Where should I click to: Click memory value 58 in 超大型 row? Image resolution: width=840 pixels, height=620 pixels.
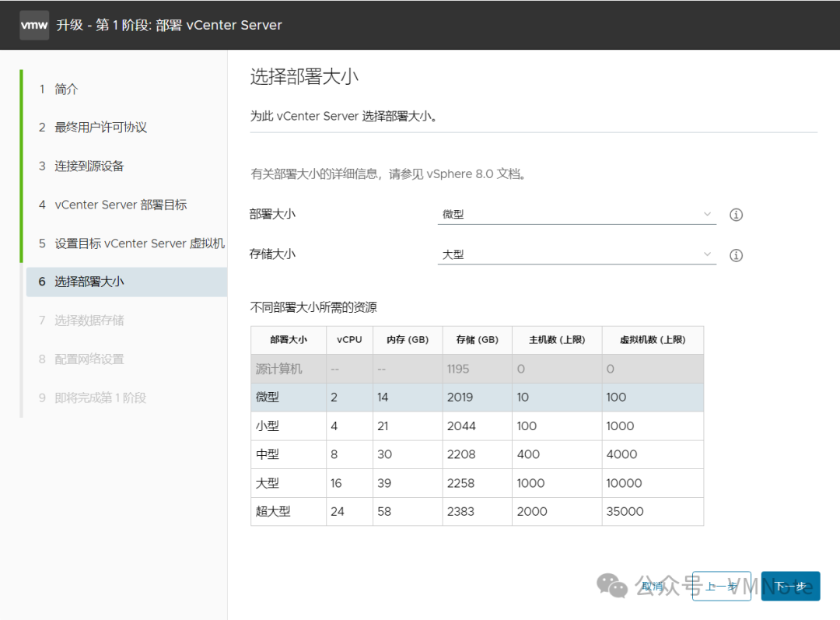[x=384, y=512]
